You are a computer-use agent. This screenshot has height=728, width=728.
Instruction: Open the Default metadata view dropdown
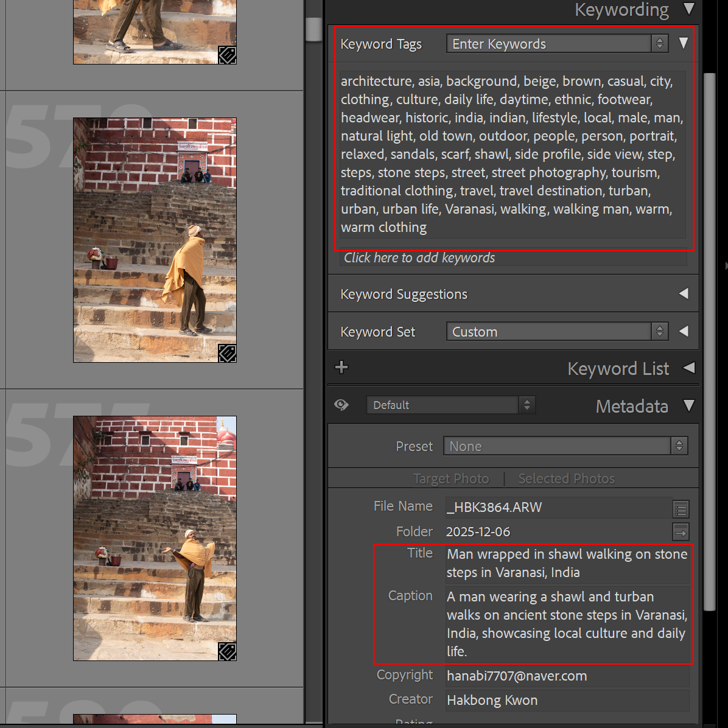[x=450, y=405]
